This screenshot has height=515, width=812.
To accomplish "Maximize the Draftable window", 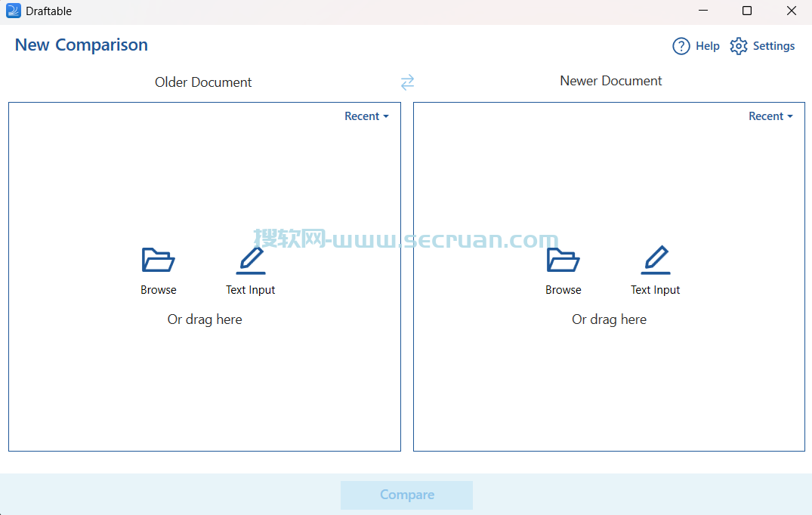I will pos(747,11).
